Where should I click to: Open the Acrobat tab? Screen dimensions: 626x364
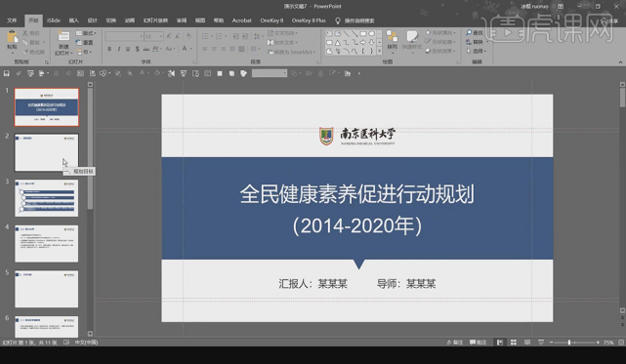point(242,20)
